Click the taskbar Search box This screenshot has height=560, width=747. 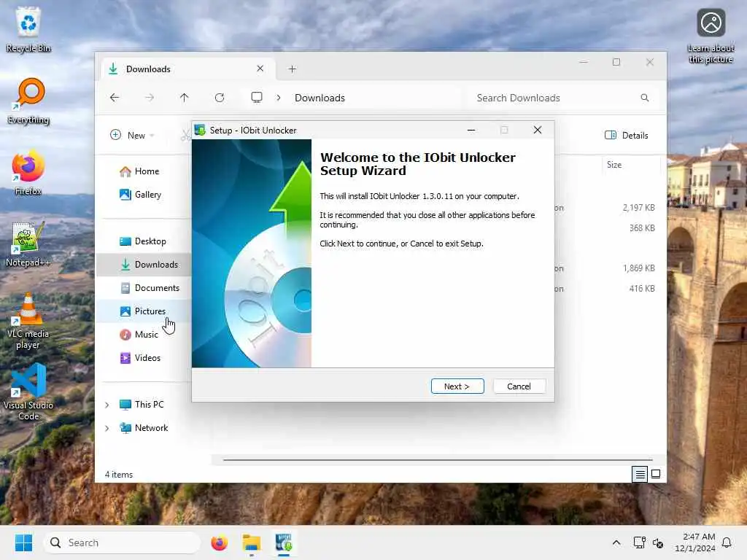pos(122,542)
